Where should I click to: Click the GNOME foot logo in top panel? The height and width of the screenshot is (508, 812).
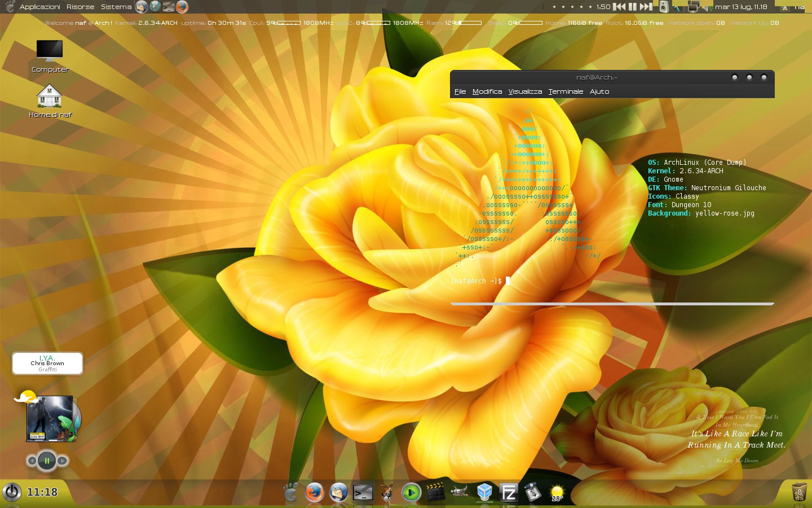(10, 7)
